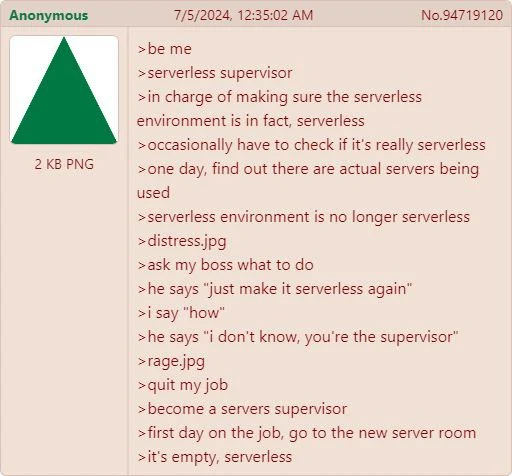Click the "first day on the job" line
The image size is (512, 476).
coord(307,433)
